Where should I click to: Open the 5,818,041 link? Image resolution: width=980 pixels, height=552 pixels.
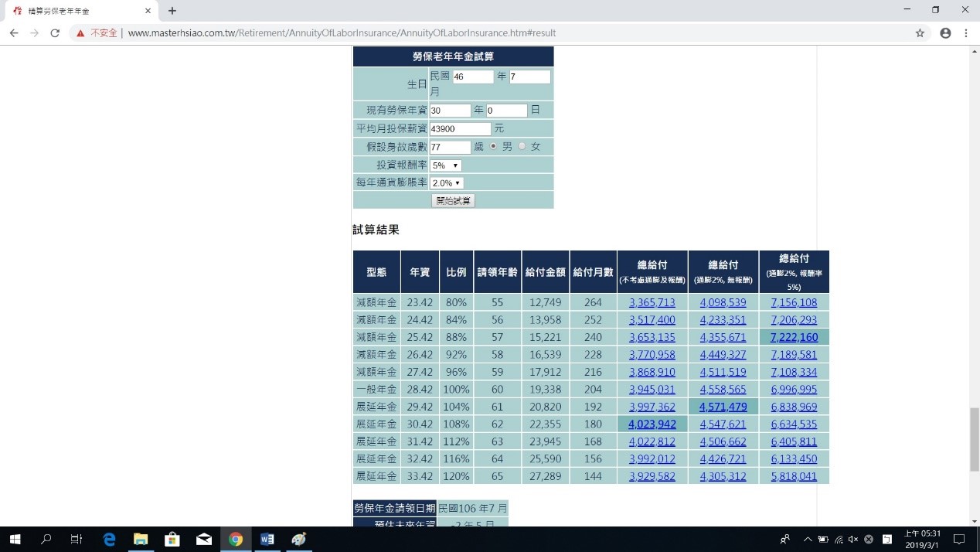[x=794, y=476]
